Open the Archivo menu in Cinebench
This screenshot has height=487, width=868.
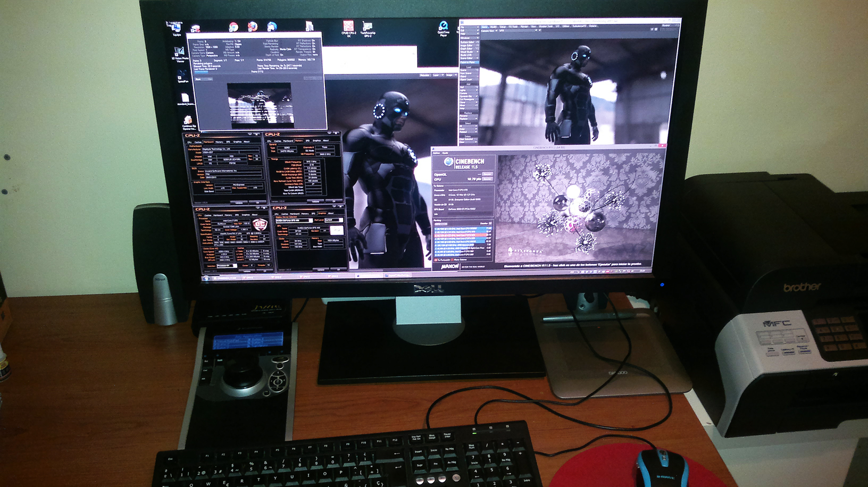437,153
